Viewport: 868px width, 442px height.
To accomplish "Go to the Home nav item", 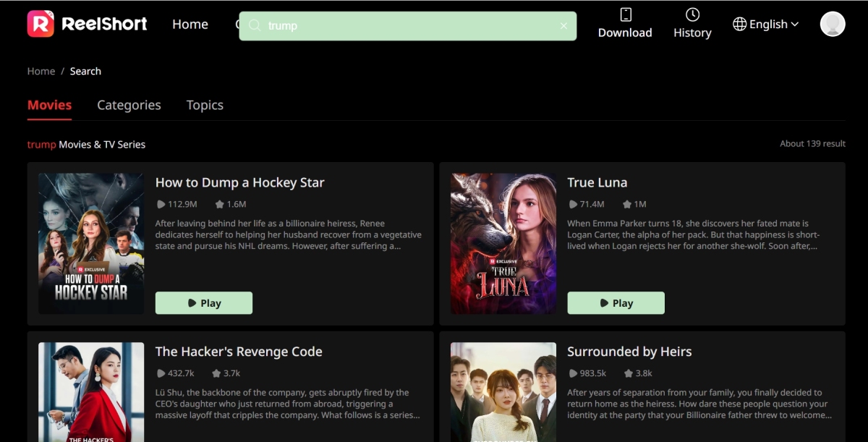I will (190, 24).
